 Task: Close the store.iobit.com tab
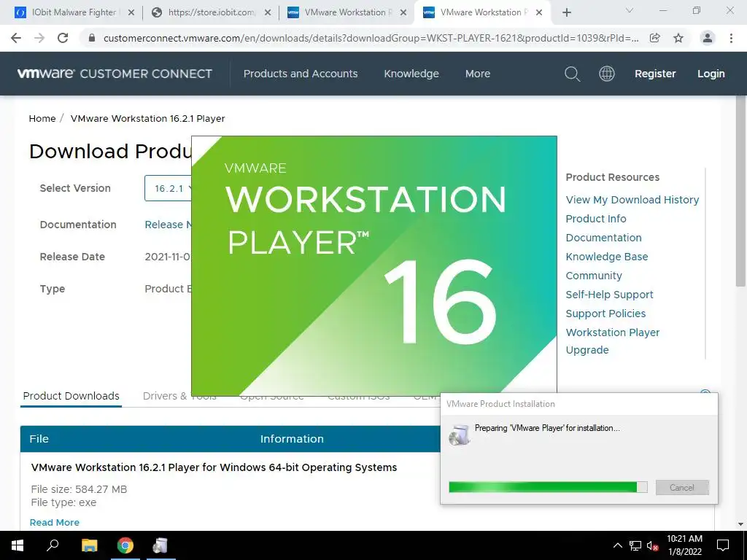click(x=268, y=12)
